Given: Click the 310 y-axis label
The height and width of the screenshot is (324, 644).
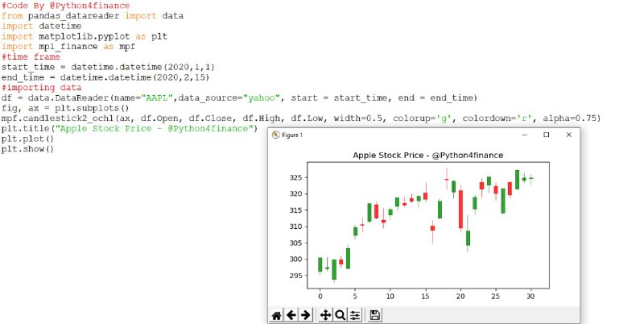Looking at the screenshot, I should coord(295,226).
